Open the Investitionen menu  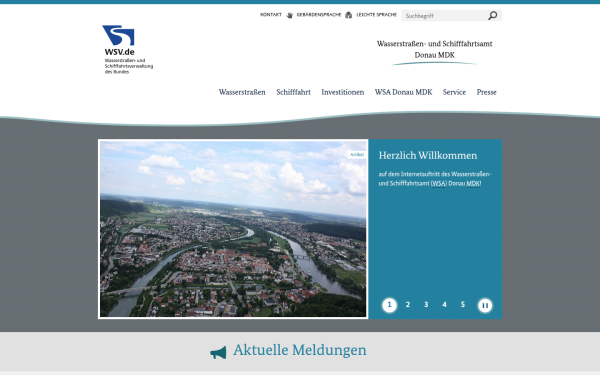click(342, 92)
